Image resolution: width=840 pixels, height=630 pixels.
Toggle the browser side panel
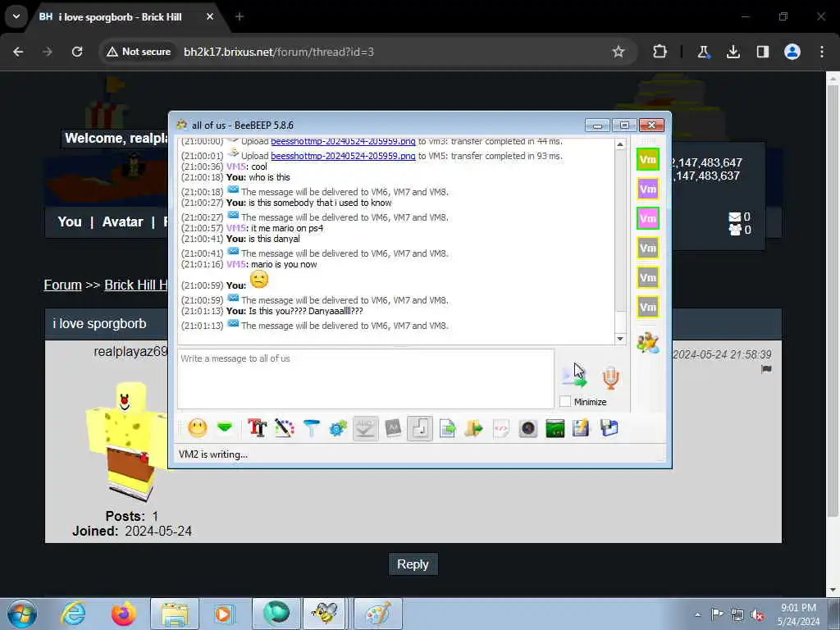pyautogui.click(x=763, y=52)
